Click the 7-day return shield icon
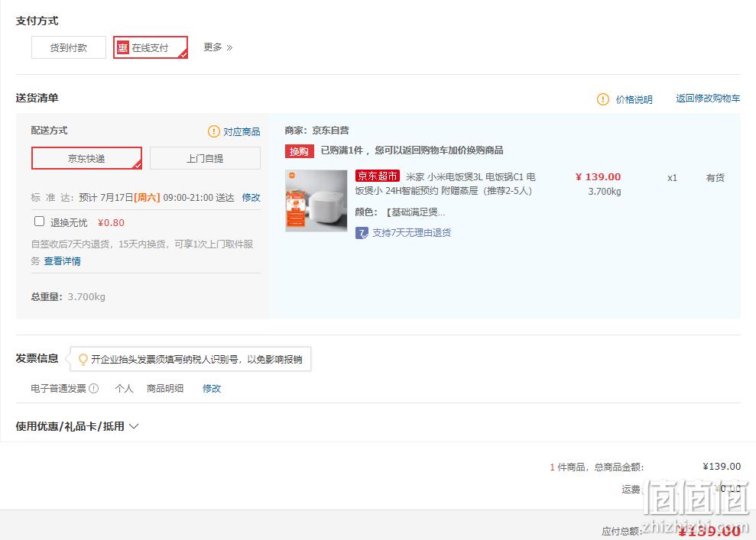Image resolution: width=756 pixels, height=540 pixels. pos(362,233)
